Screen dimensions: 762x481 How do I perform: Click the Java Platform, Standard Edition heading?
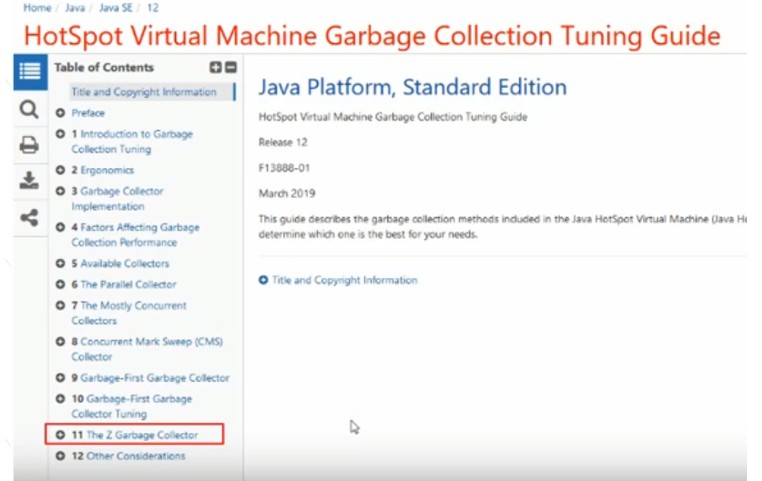click(413, 87)
